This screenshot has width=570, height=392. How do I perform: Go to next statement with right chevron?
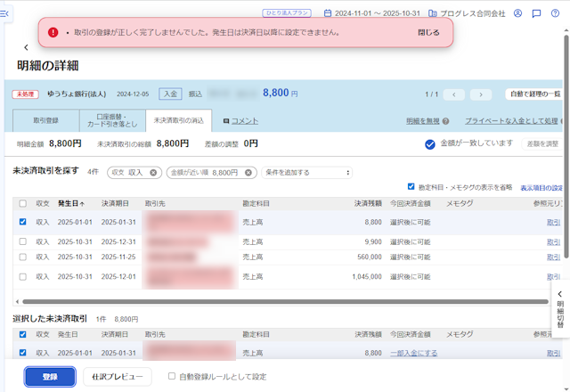(481, 94)
